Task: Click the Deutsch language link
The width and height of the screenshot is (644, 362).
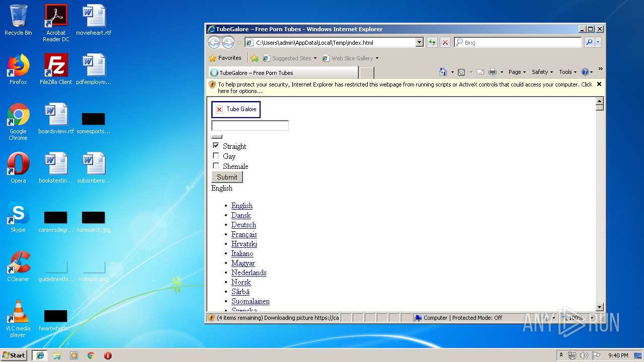Action: point(244,225)
